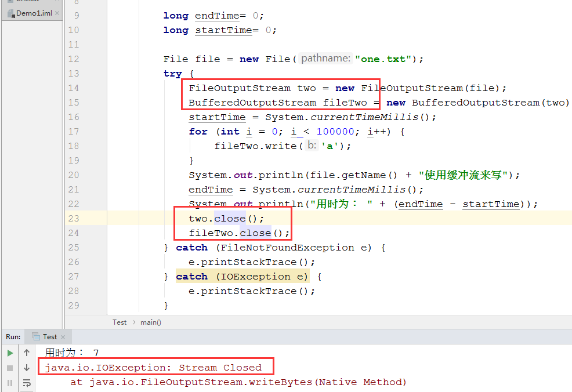The height and width of the screenshot is (392, 572).
Task: Click java.io.IOException: Stream Closed output
Action: coord(153,368)
